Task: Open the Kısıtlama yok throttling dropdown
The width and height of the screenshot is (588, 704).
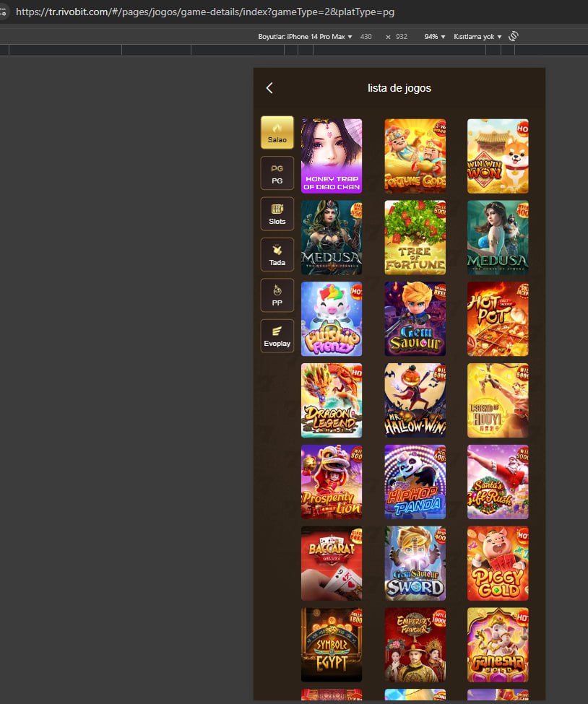Action: [477, 37]
